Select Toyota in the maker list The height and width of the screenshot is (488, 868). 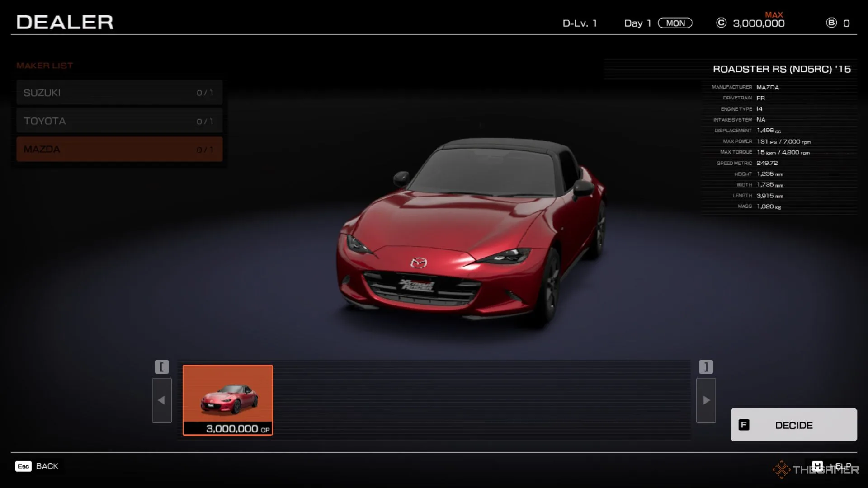pos(119,121)
